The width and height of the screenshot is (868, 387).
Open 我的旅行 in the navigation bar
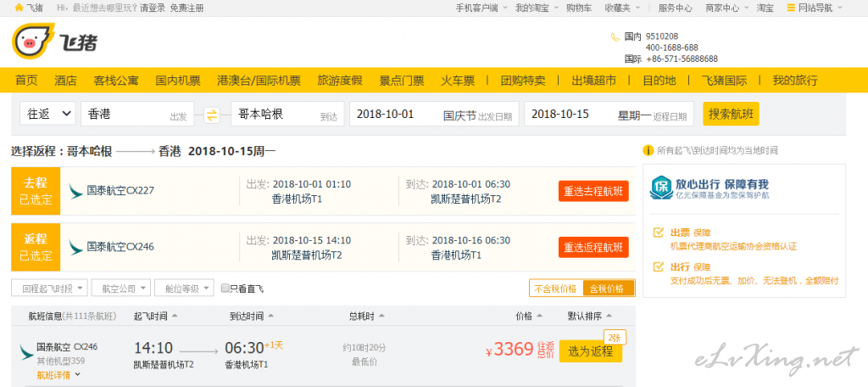point(795,81)
